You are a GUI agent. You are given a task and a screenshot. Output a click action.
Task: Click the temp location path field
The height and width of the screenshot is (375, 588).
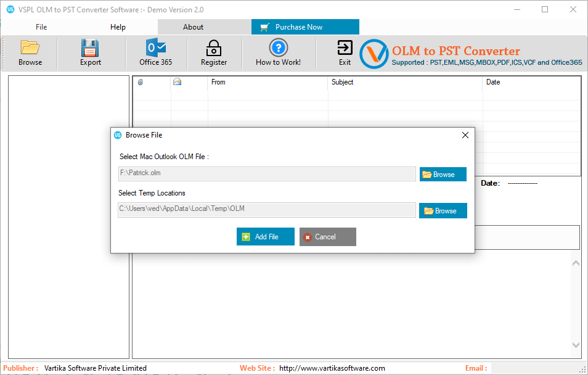267,210
